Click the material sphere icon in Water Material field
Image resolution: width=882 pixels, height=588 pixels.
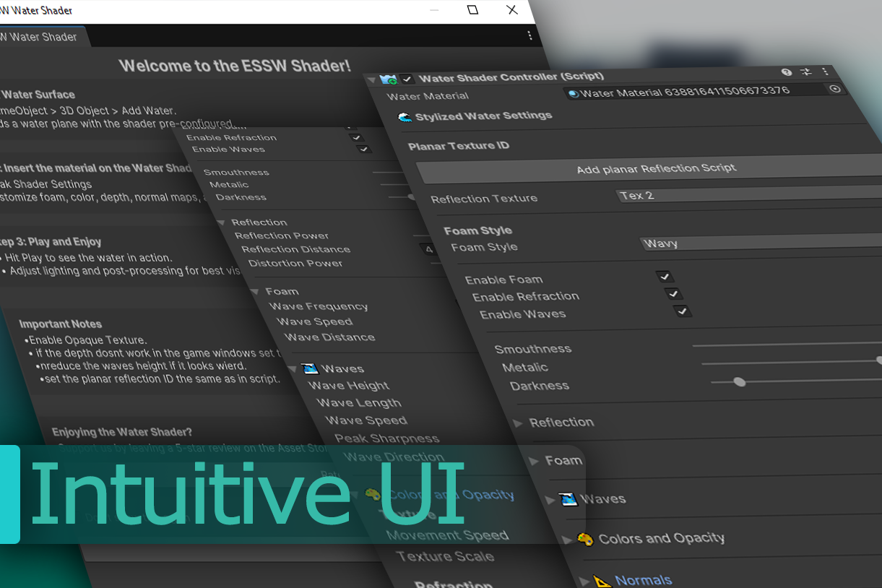[x=573, y=93]
